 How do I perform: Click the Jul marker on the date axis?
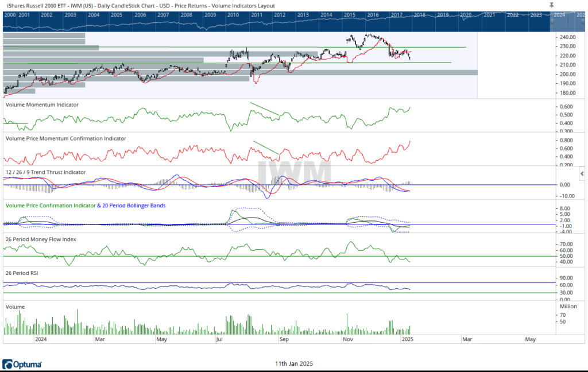(x=219, y=339)
